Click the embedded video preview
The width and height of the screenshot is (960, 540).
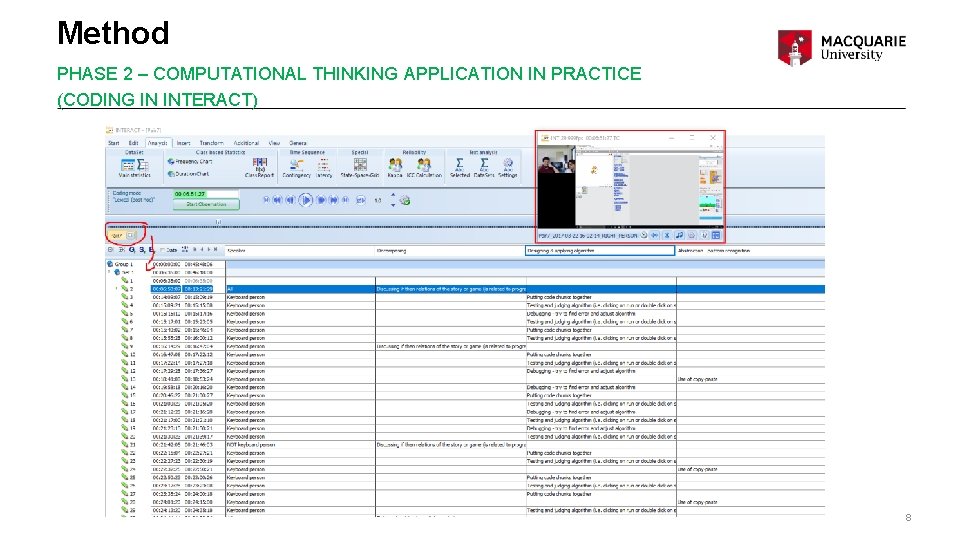pos(631,187)
